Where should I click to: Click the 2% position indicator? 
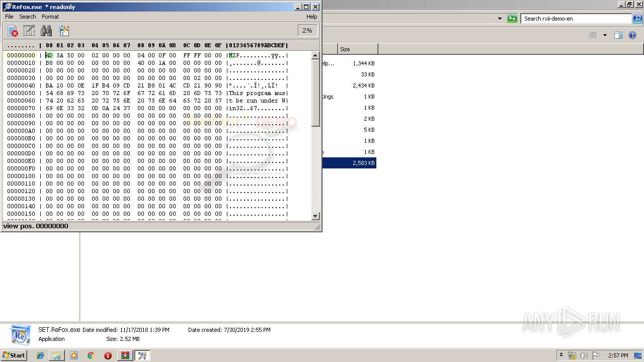pos(307,31)
